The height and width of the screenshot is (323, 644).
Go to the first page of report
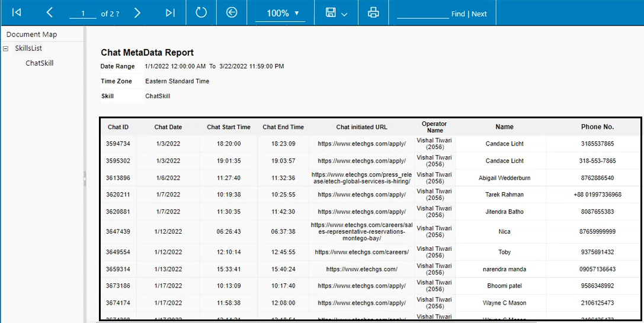[x=17, y=13]
